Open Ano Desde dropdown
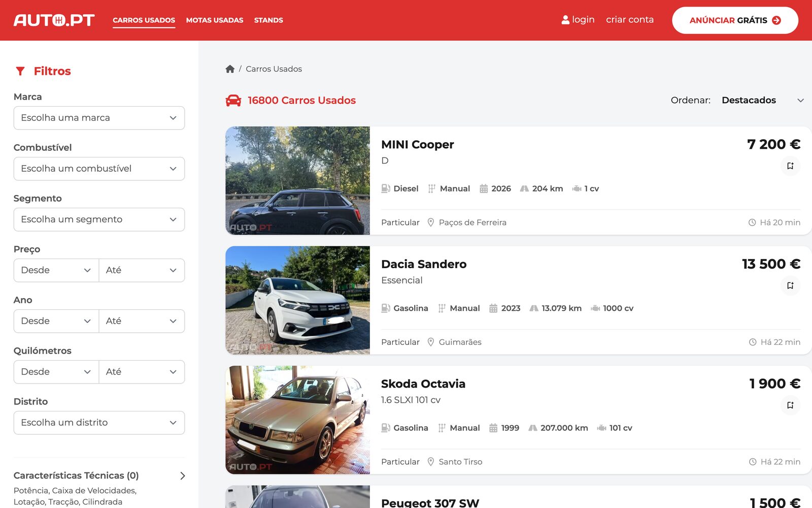812x508 pixels. [x=56, y=321]
